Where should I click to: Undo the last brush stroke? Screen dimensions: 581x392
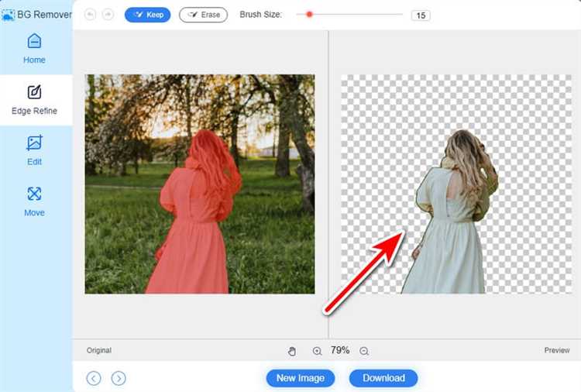pyautogui.click(x=90, y=15)
